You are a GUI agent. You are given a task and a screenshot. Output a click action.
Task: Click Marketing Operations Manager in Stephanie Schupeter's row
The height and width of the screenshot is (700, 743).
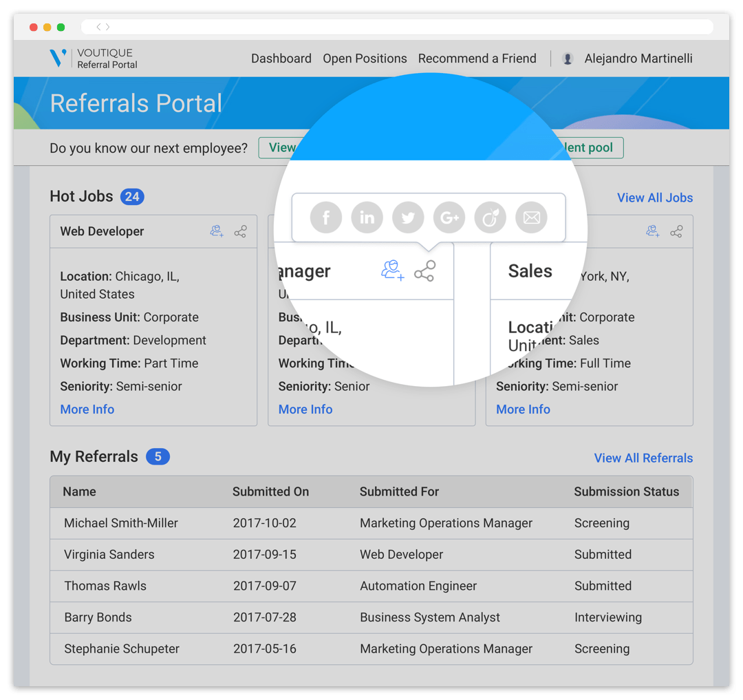446,649
